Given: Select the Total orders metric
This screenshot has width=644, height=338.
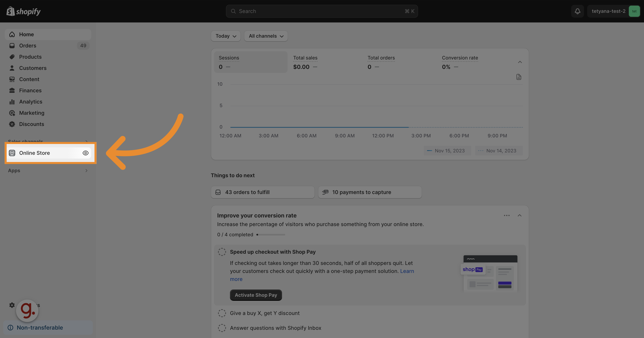Looking at the screenshot, I should [x=399, y=62].
